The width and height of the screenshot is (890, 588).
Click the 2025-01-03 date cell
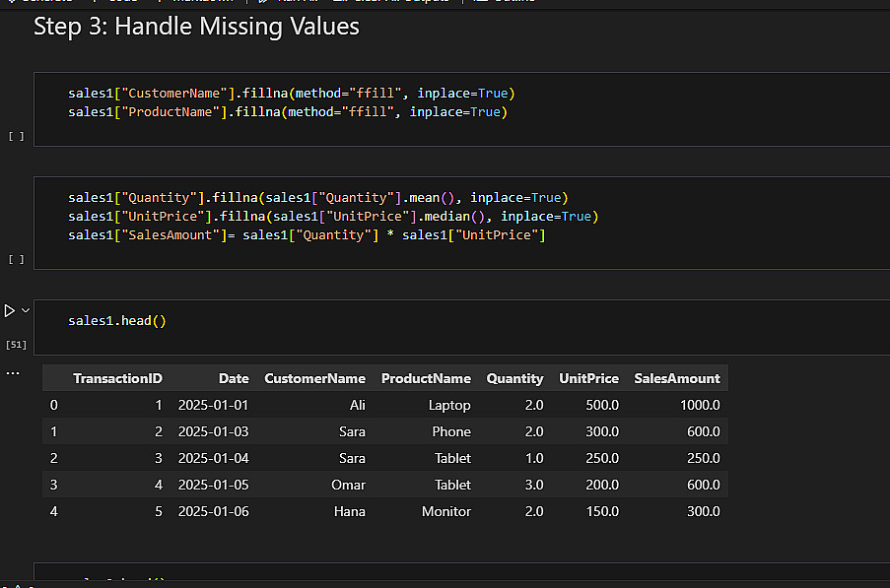[x=214, y=431]
